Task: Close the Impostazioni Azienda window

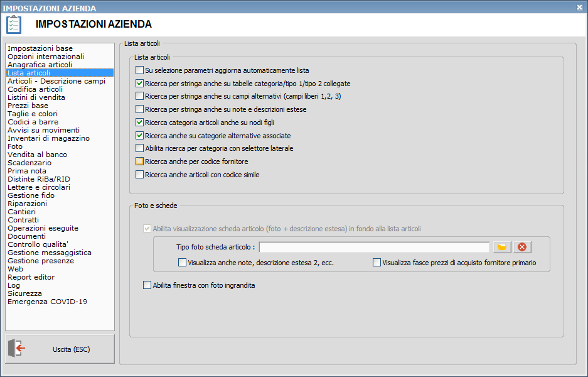Action: [579, 8]
